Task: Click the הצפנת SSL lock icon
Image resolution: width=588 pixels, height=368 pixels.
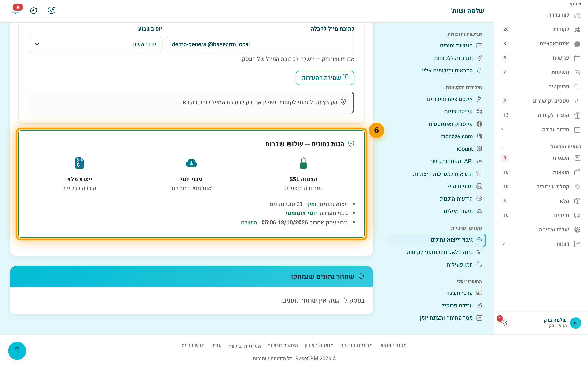Action: click(x=303, y=163)
